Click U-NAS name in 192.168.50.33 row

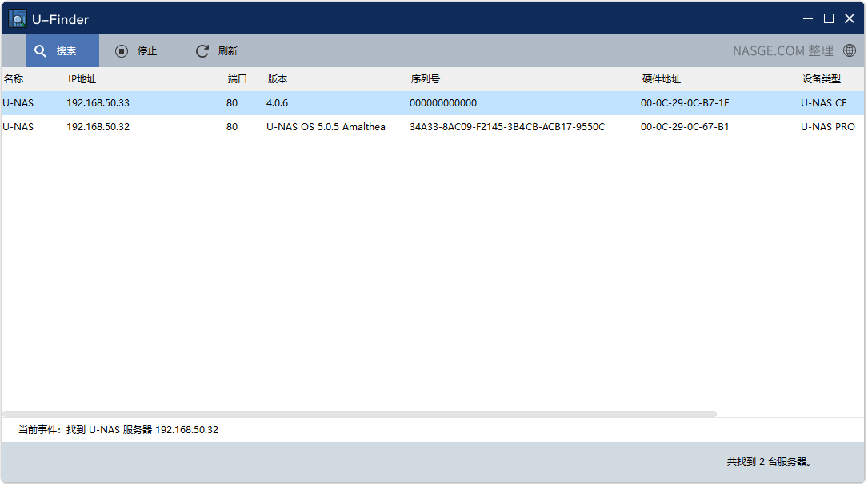pyautogui.click(x=18, y=103)
